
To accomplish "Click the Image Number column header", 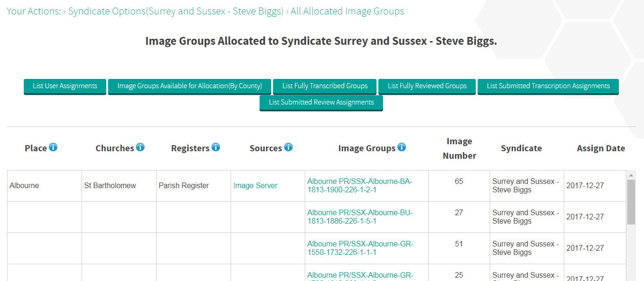I will pyautogui.click(x=459, y=148).
